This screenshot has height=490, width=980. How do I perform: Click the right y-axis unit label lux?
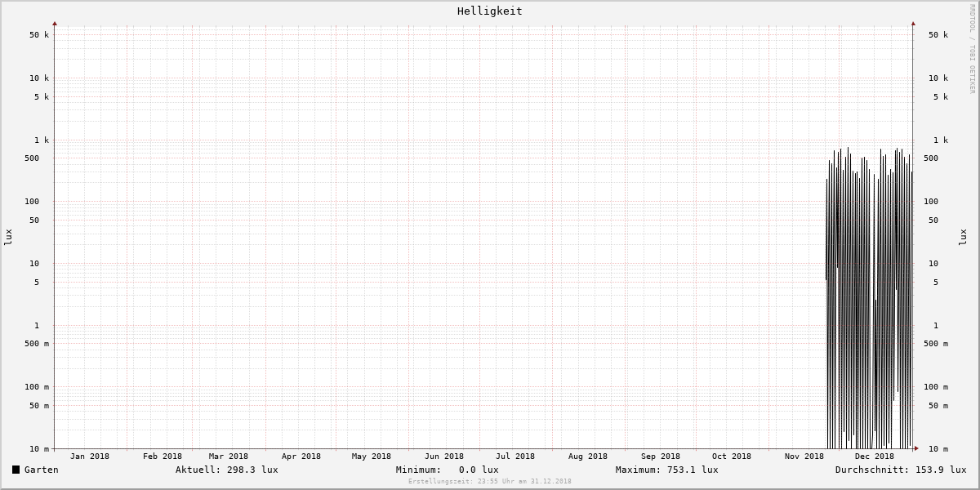pyautogui.click(x=963, y=237)
